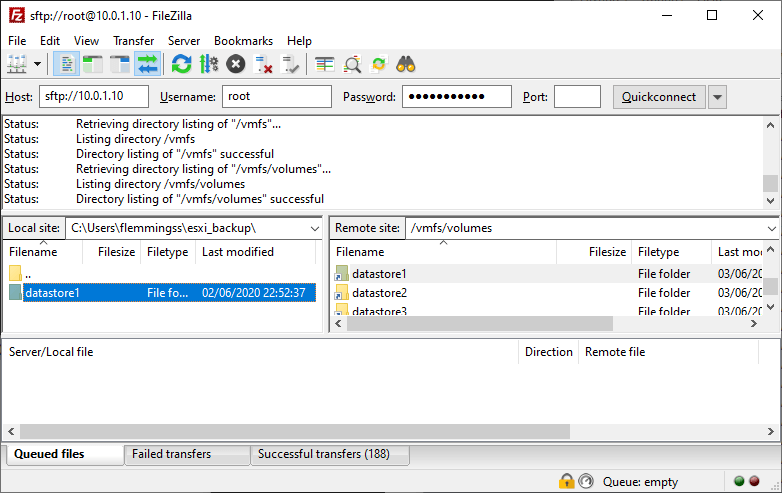Sort remote files by Filesize column

point(594,252)
